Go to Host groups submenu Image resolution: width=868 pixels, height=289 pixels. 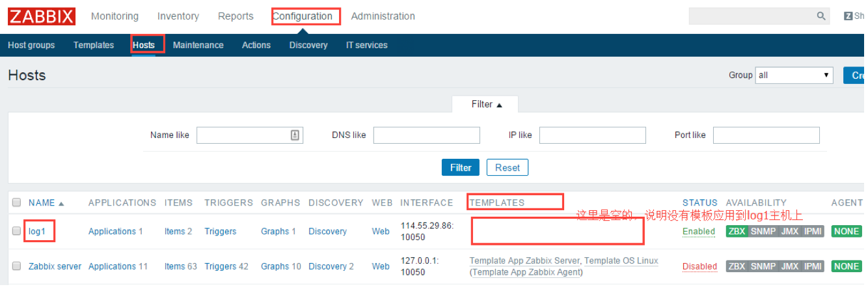(x=31, y=45)
